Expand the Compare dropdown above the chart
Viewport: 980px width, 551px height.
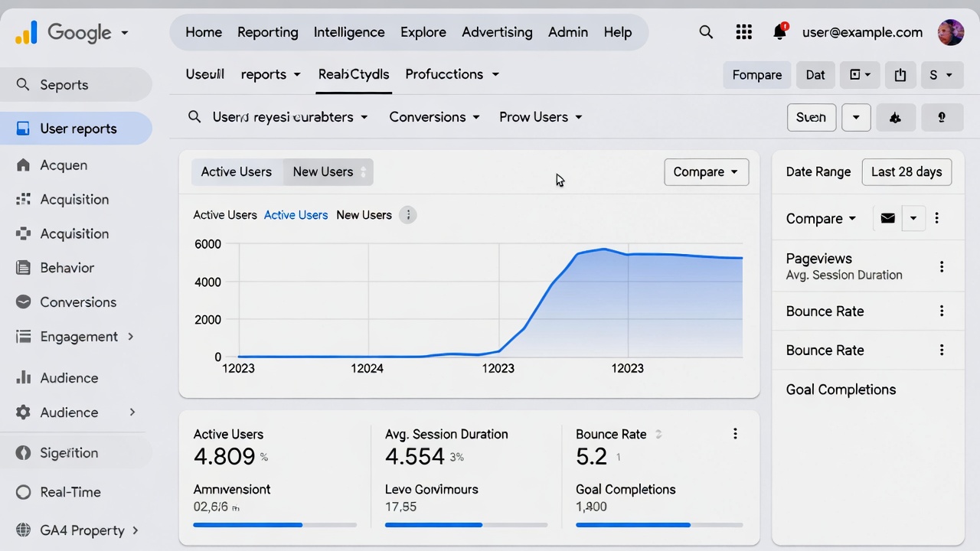coord(705,171)
